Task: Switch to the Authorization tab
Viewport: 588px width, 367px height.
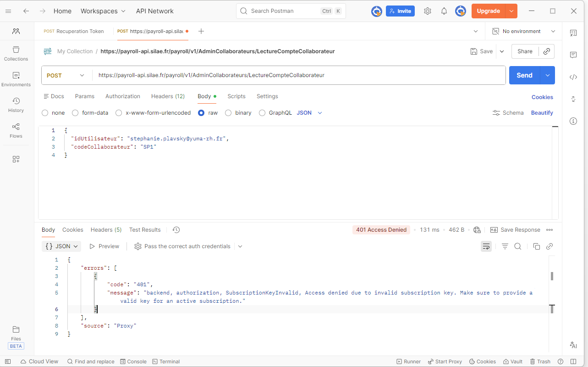Action: (x=122, y=96)
